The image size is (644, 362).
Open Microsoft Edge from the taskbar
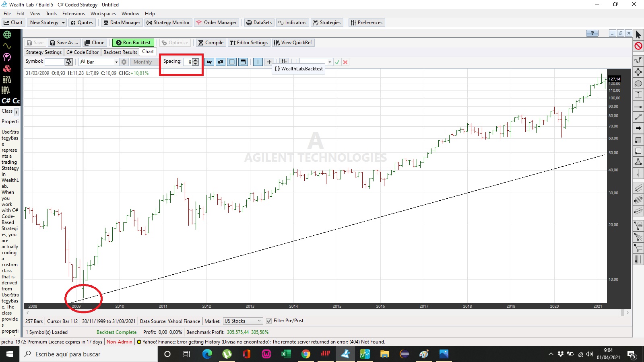[x=207, y=354]
